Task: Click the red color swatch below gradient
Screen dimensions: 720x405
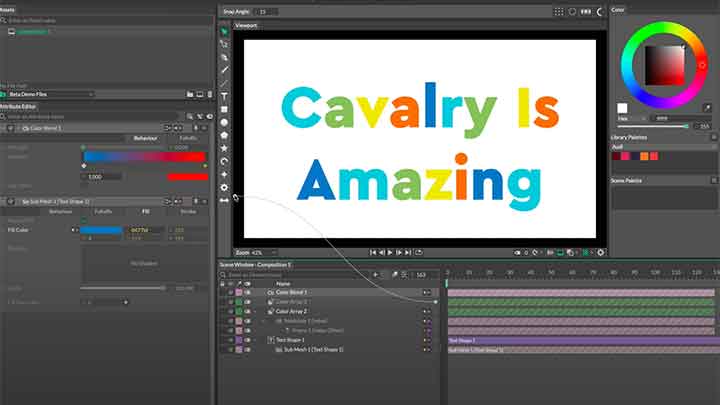Action: 187,177
